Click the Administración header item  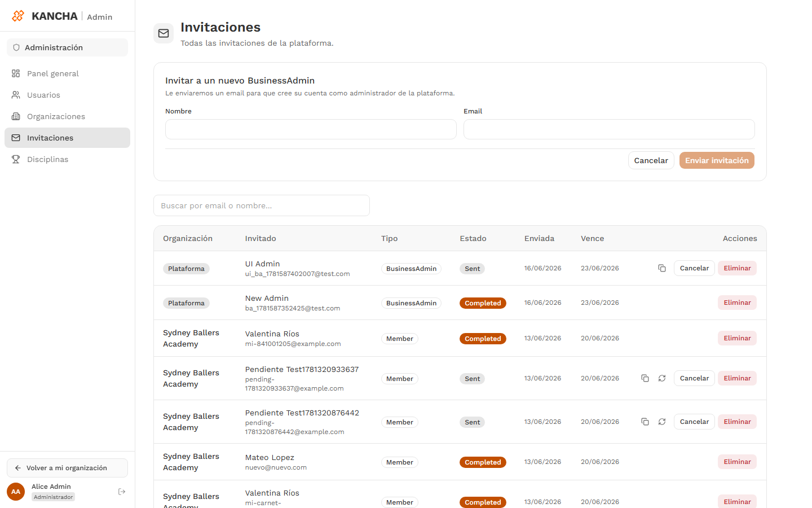click(67, 47)
